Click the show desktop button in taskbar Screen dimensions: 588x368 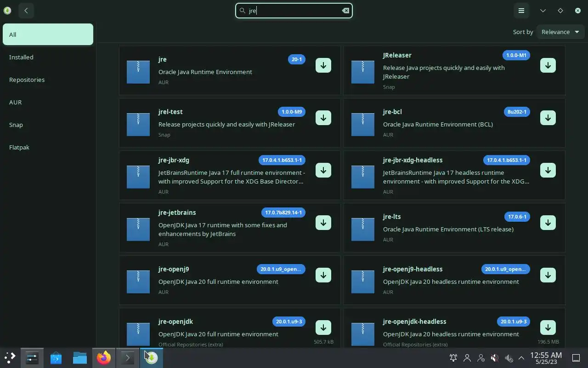coord(576,357)
